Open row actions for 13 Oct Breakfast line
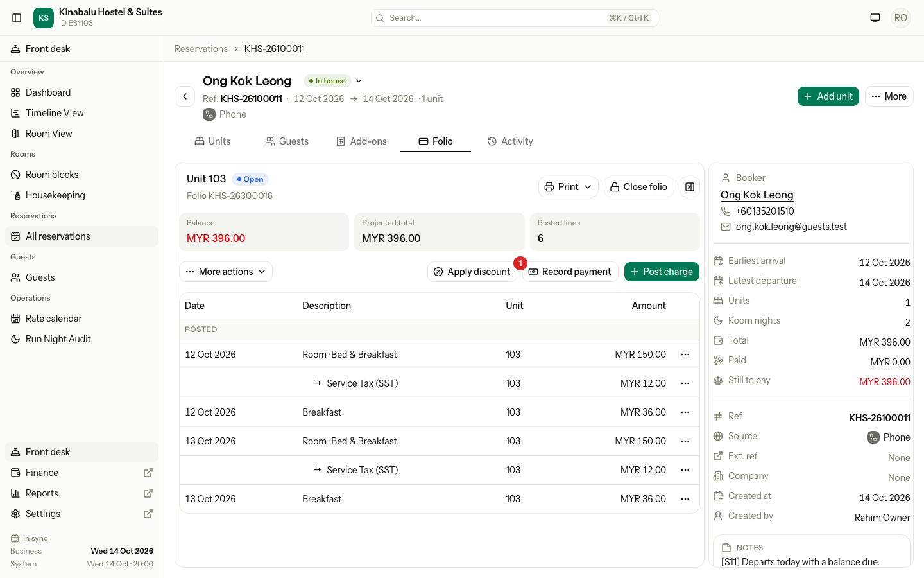The image size is (924, 578). [x=685, y=499]
